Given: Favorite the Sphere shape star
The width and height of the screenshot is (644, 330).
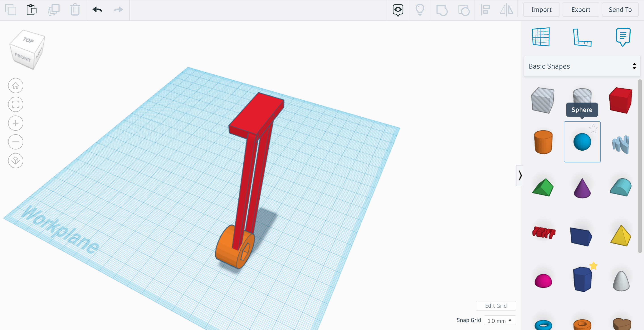Looking at the screenshot, I should tap(593, 129).
